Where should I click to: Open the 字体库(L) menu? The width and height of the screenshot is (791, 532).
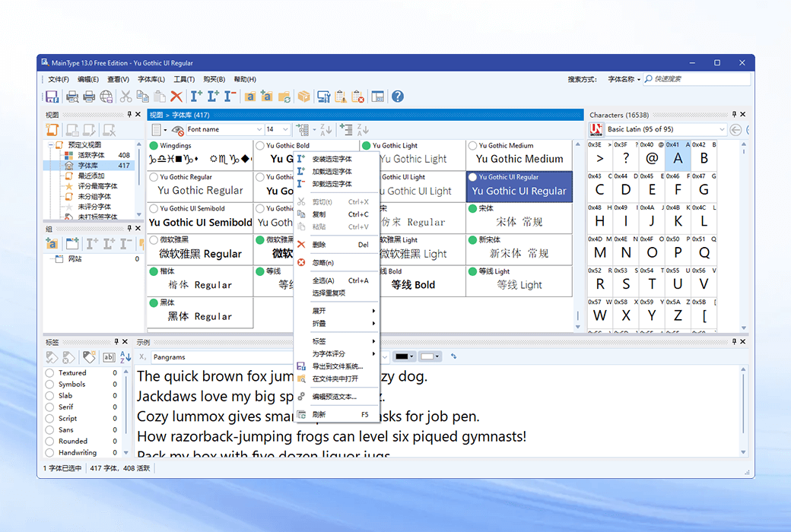[151, 79]
